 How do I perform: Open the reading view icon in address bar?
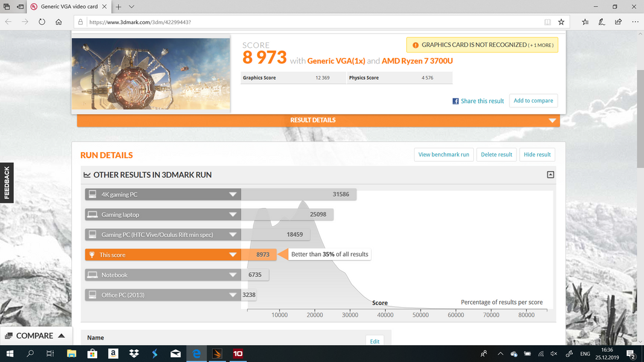tap(547, 22)
